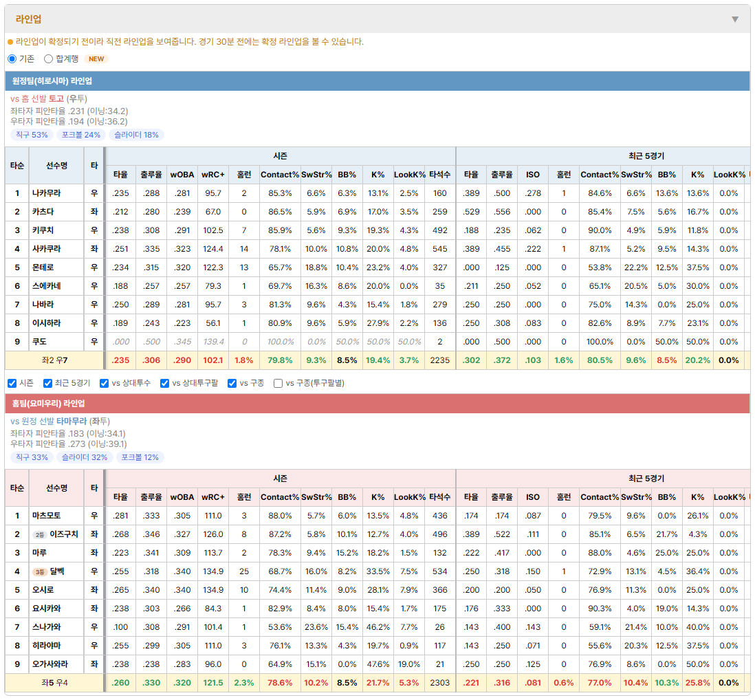Select player 쿠도 in the ninth spot
This screenshot has width=755, height=700.
(39, 342)
